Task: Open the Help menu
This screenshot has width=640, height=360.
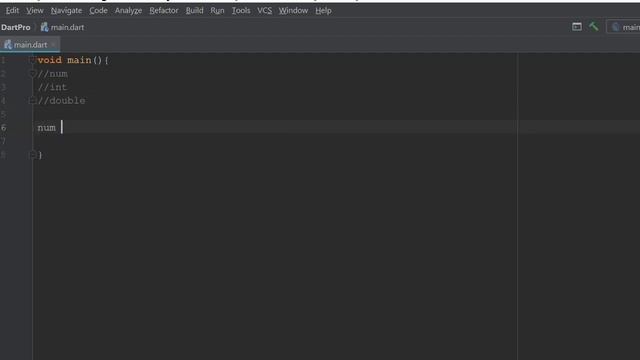Action: [323, 11]
